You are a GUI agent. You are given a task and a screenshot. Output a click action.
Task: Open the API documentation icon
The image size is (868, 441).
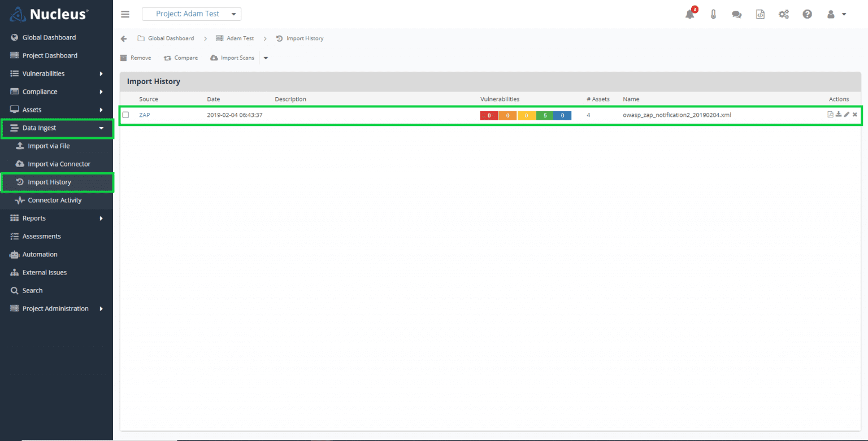[760, 14]
